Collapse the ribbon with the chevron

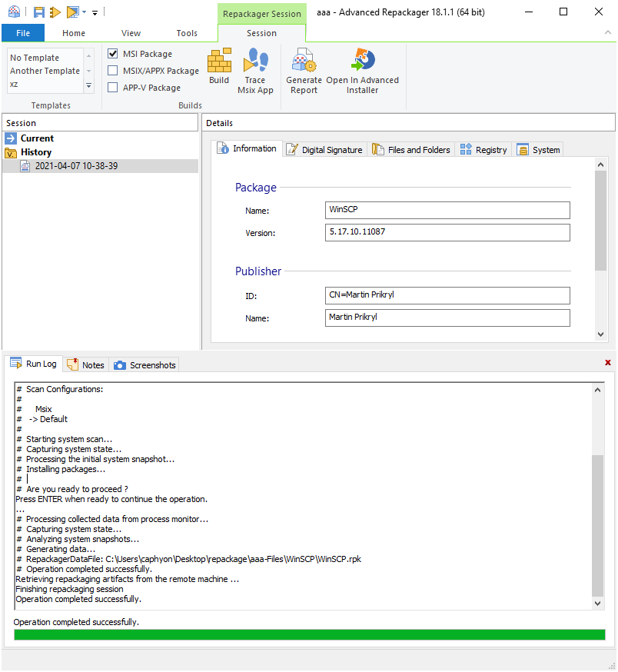click(608, 32)
